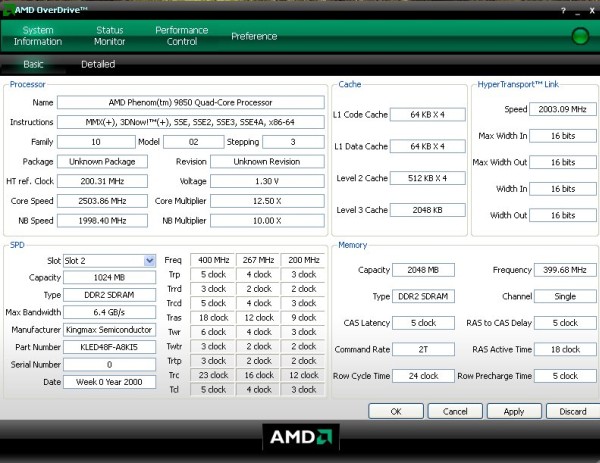Screen dimensions: 600x463
Task: Click the Max Width Out 16 bits value
Action: (x=562, y=162)
